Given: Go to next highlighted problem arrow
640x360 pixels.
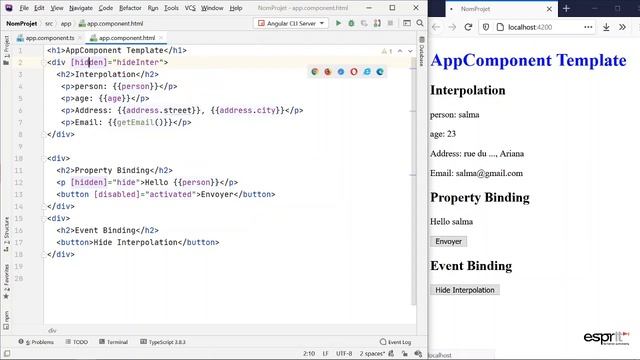Looking at the screenshot, I should point(410,51).
